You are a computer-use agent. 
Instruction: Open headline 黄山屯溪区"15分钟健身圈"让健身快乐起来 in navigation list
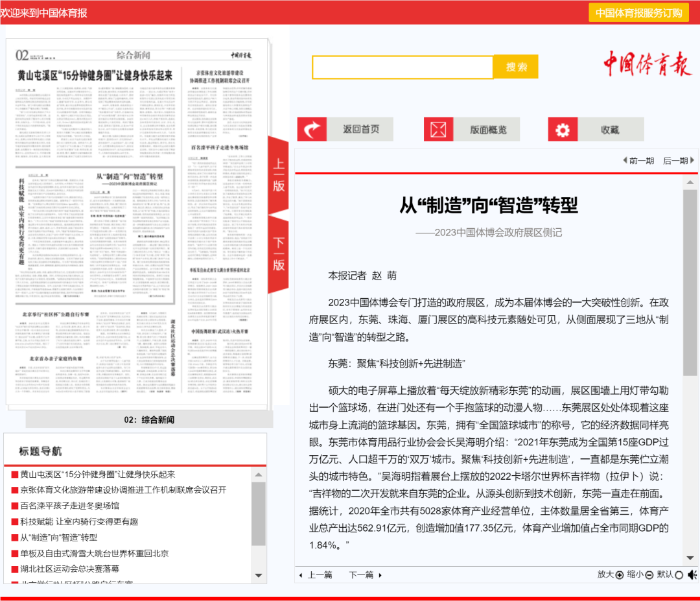pos(97,474)
